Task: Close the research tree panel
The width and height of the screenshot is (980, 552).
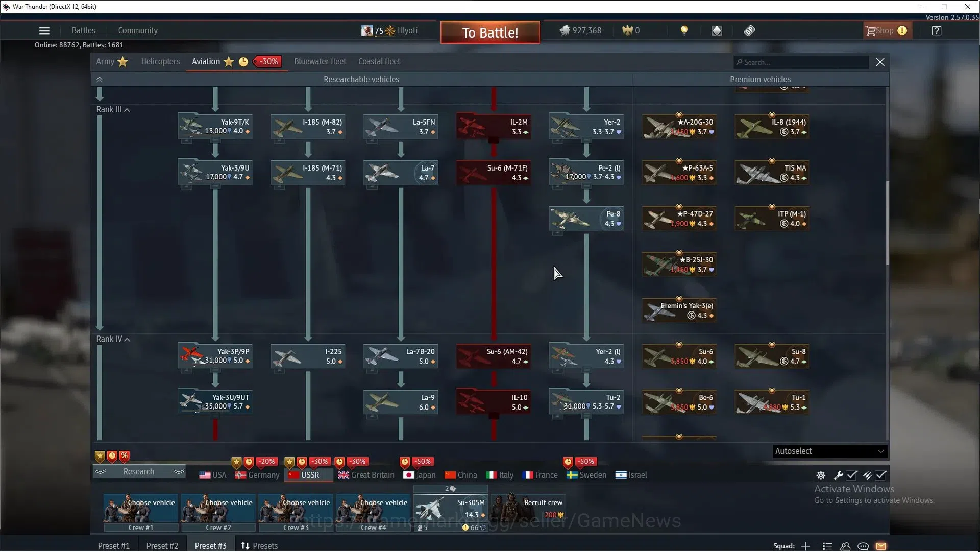Action: point(880,62)
